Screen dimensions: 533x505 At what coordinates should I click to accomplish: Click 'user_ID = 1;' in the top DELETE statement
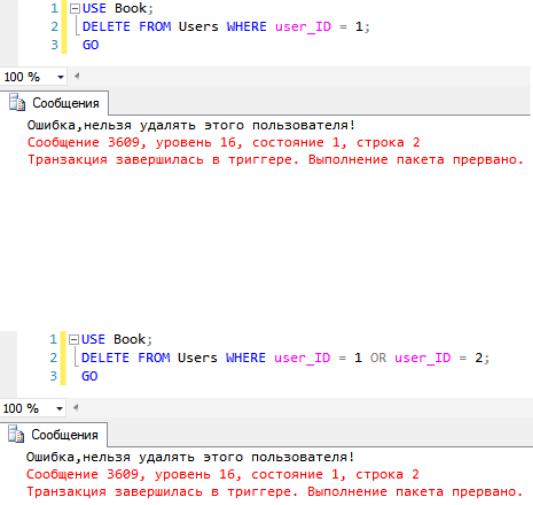[x=322, y=27]
